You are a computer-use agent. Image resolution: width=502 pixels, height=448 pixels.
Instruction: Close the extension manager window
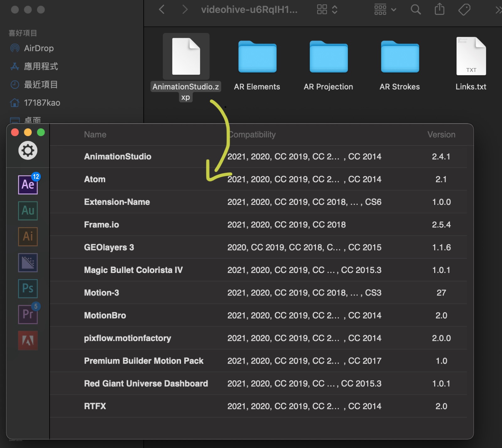[x=15, y=132]
